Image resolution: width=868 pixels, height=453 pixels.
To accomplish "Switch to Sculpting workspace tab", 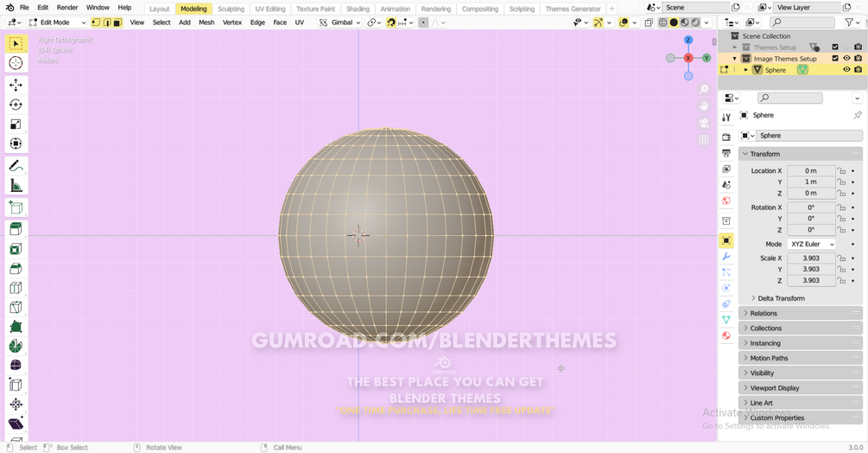I will 231,9.
